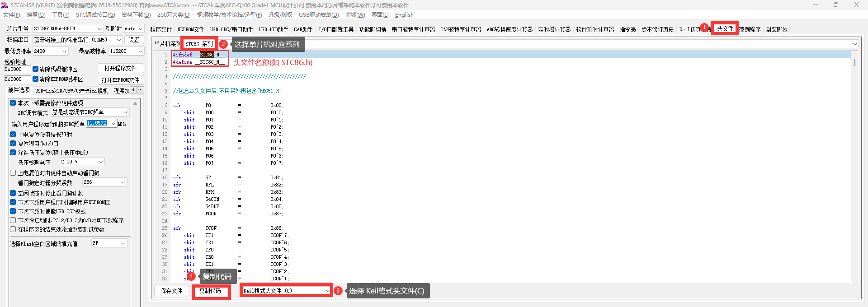Open 指令表 tab

click(627, 29)
